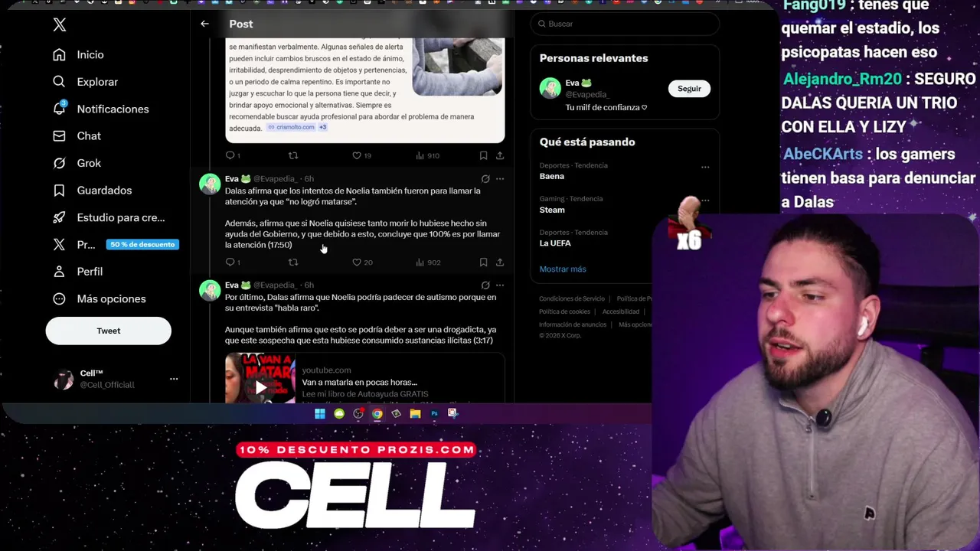The width and height of the screenshot is (980, 551).
Task: Click the Tweet button
Action: (x=108, y=331)
